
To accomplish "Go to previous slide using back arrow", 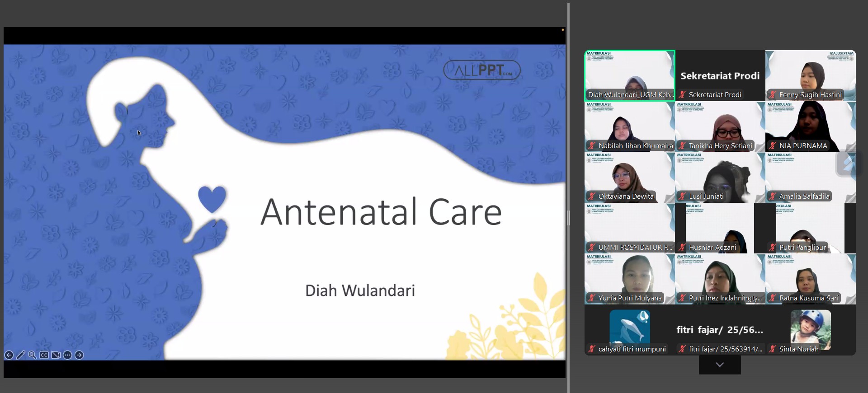I will [x=9, y=355].
